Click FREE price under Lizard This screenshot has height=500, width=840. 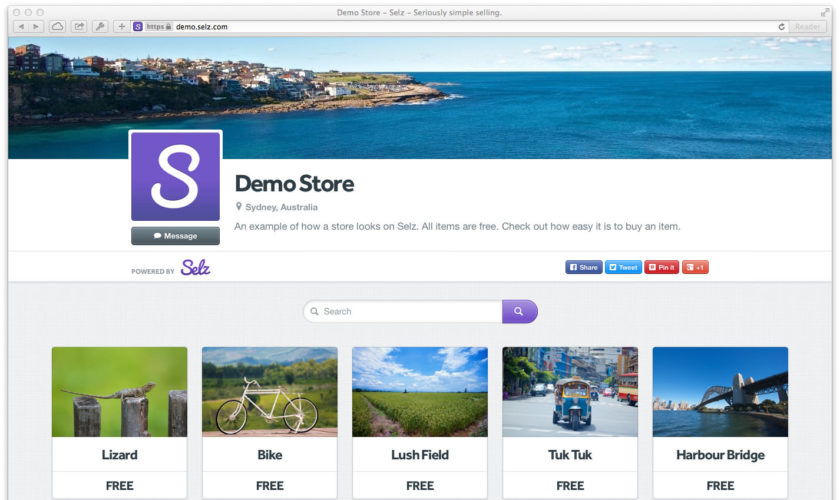tap(119, 486)
